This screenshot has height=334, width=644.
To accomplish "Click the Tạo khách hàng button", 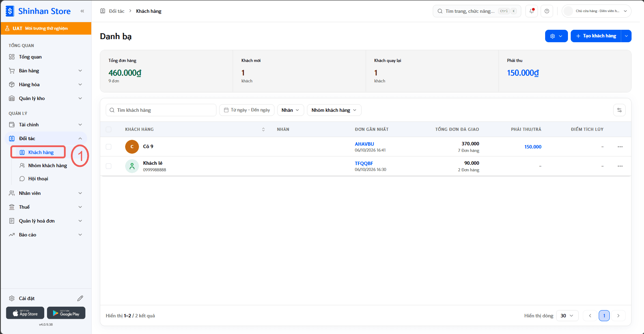I will click(596, 36).
